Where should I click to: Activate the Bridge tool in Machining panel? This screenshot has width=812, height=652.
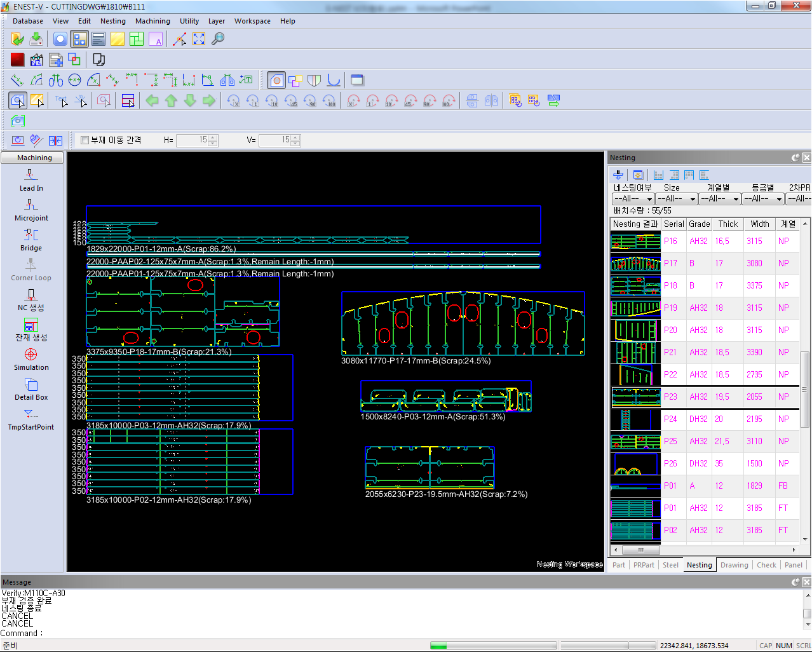[x=31, y=240]
